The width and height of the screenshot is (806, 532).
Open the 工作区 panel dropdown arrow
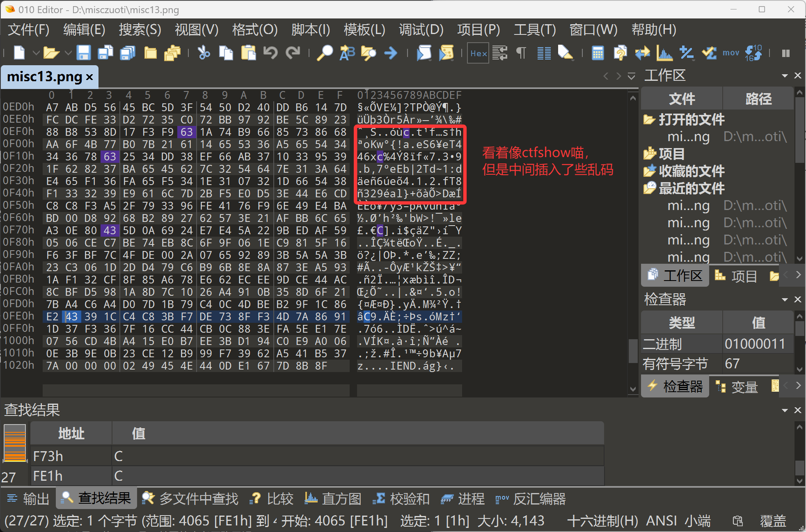(785, 76)
